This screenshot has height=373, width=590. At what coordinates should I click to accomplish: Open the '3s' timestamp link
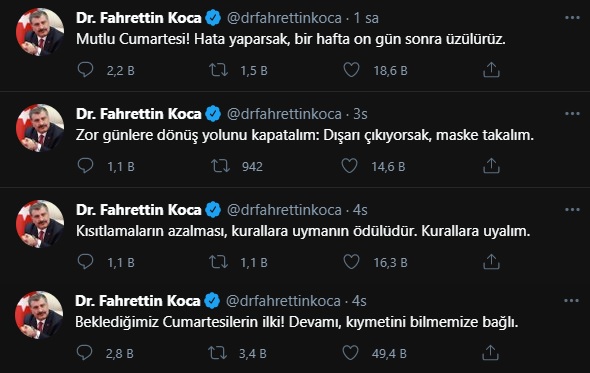pyautogui.click(x=360, y=114)
